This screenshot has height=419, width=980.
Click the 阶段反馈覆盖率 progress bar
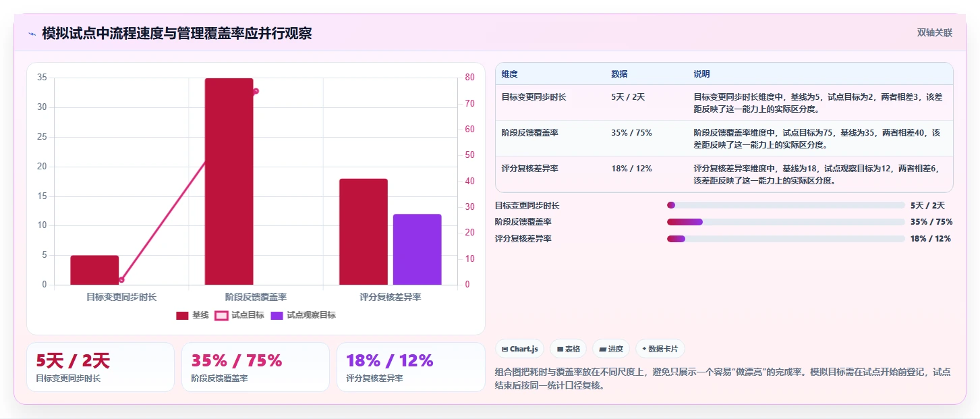[x=786, y=222]
